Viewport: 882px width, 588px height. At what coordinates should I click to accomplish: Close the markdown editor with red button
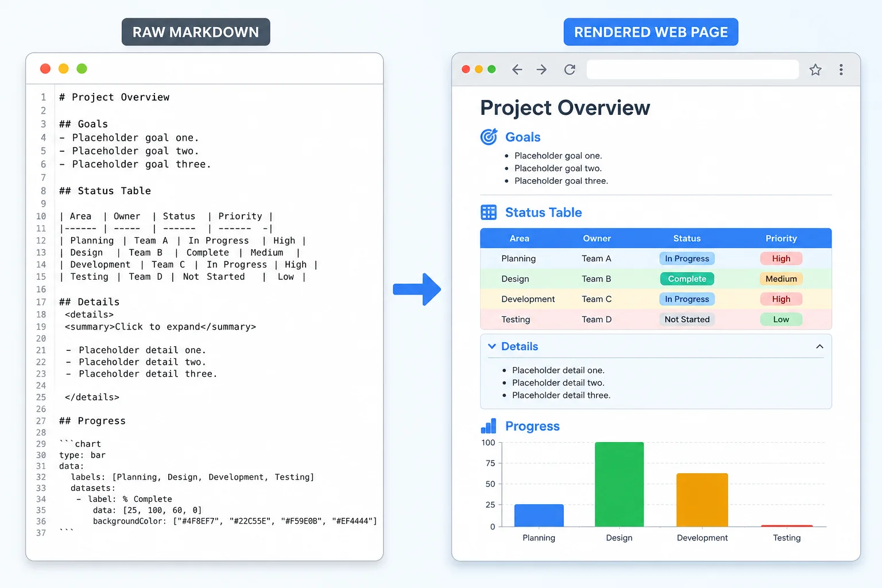click(x=45, y=68)
